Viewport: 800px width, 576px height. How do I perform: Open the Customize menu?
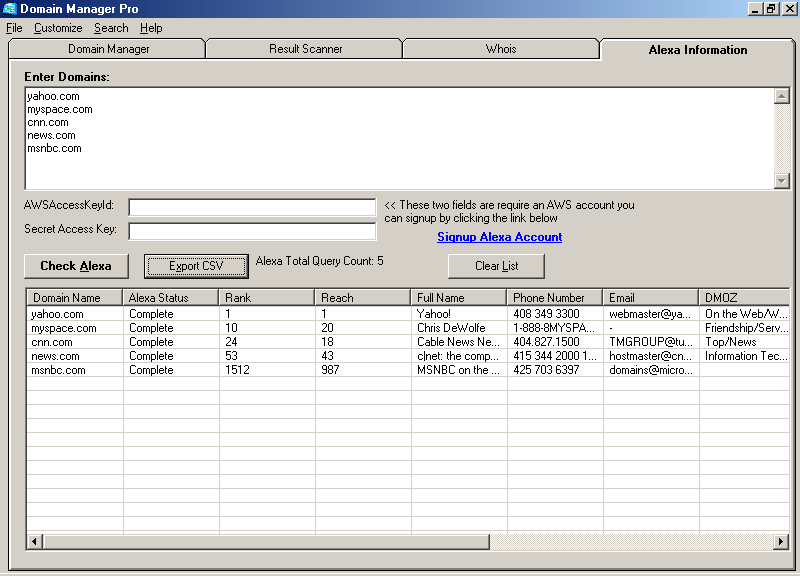(58, 28)
